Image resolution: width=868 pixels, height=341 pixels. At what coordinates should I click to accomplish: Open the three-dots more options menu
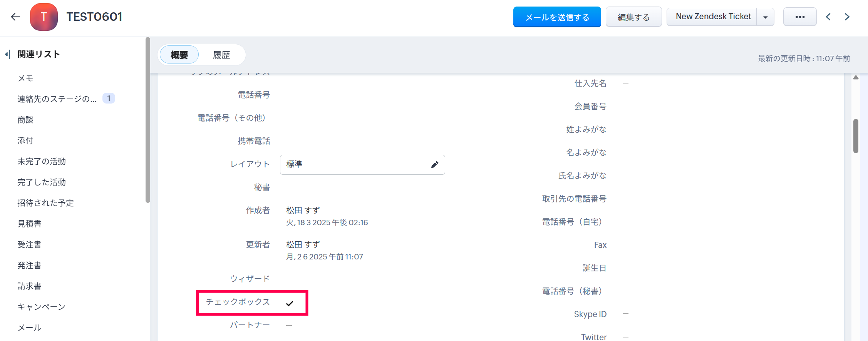pos(800,17)
